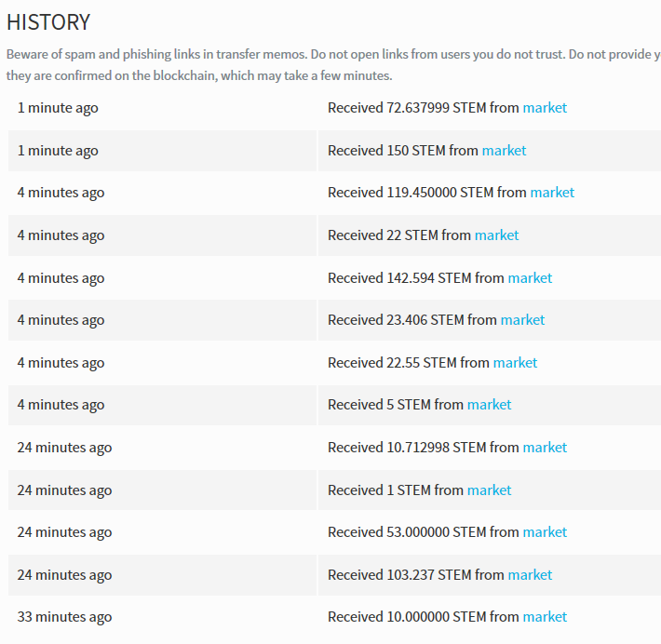Viewport: 661px width, 644px height.
Task: Open market link in 23.406 STEM row
Action: point(522,320)
